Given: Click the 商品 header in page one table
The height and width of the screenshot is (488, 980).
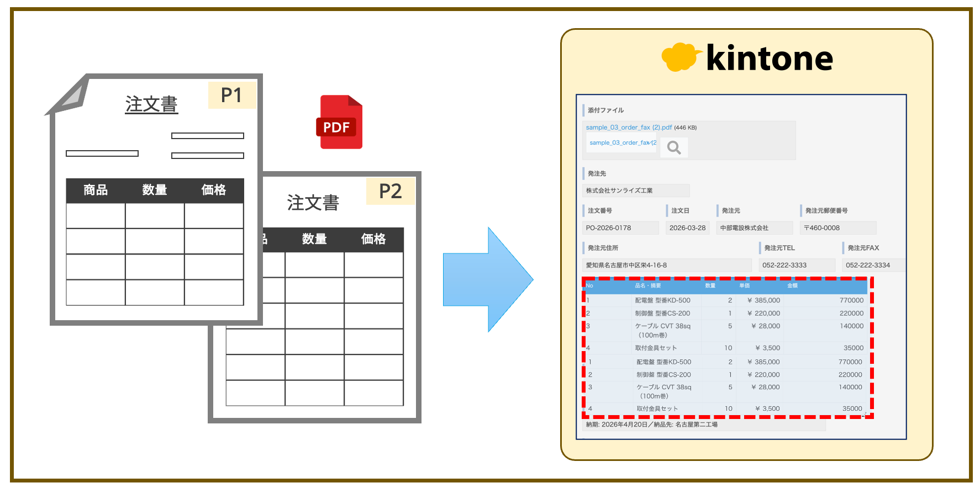Looking at the screenshot, I should pyautogui.click(x=96, y=190).
